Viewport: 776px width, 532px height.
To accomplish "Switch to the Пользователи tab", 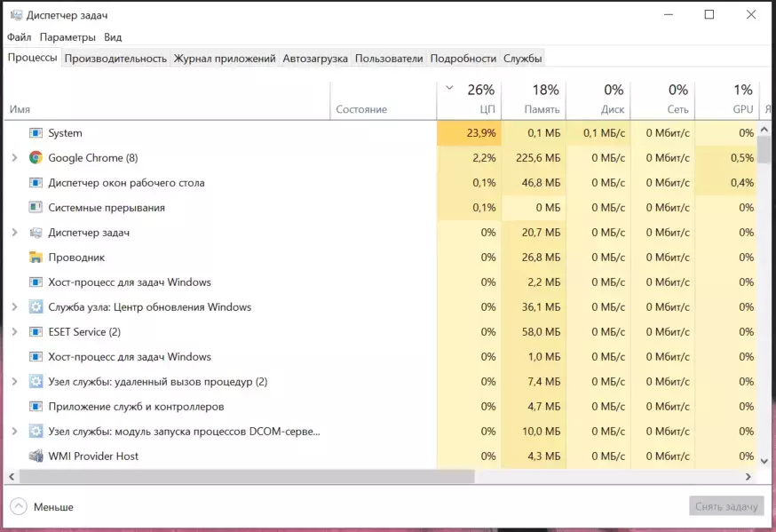I will click(x=389, y=59).
